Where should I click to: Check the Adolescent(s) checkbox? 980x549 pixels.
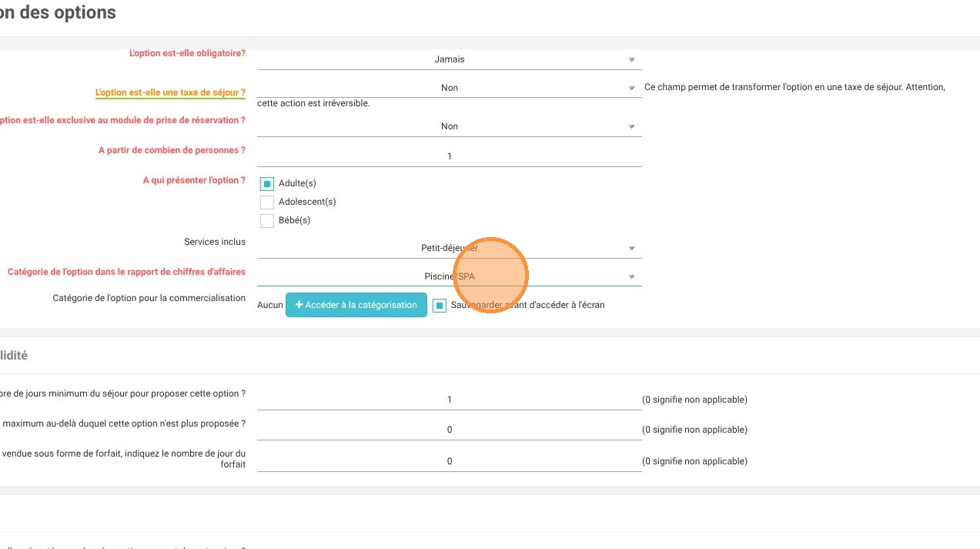267,202
